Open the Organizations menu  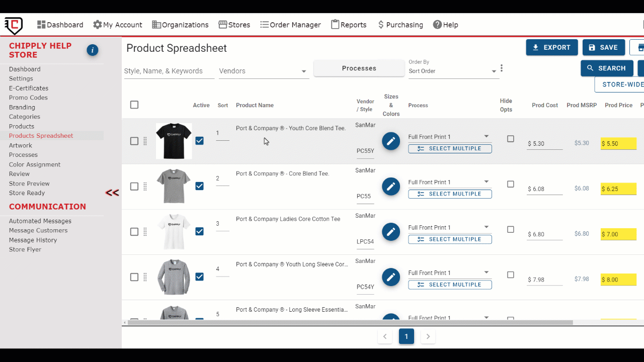pyautogui.click(x=180, y=25)
